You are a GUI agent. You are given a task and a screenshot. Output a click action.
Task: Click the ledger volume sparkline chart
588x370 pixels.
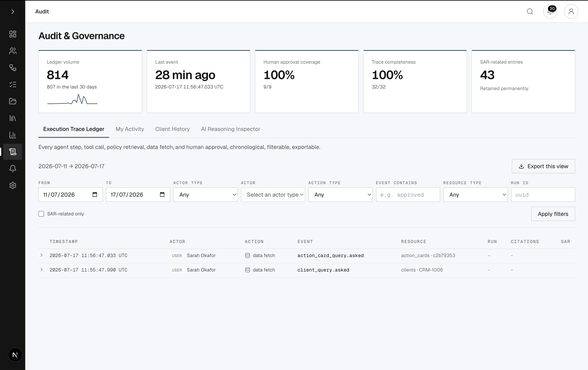pyautogui.click(x=72, y=99)
